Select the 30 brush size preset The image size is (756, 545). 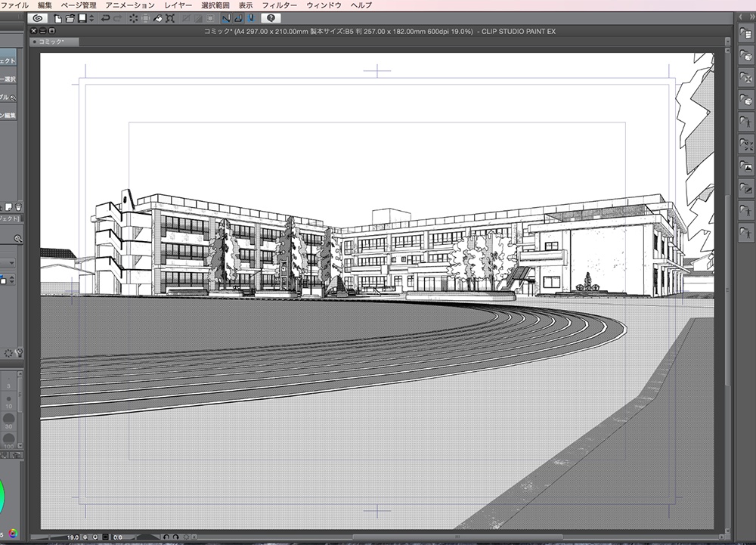coord(8,420)
